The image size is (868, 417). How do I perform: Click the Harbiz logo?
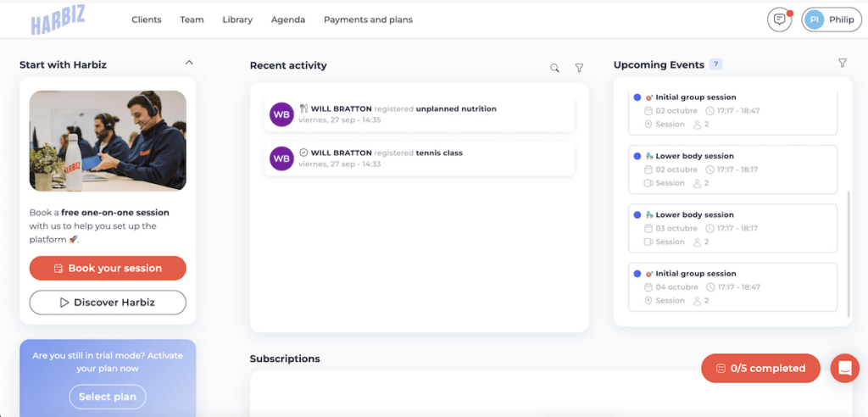pyautogui.click(x=58, y=20)
